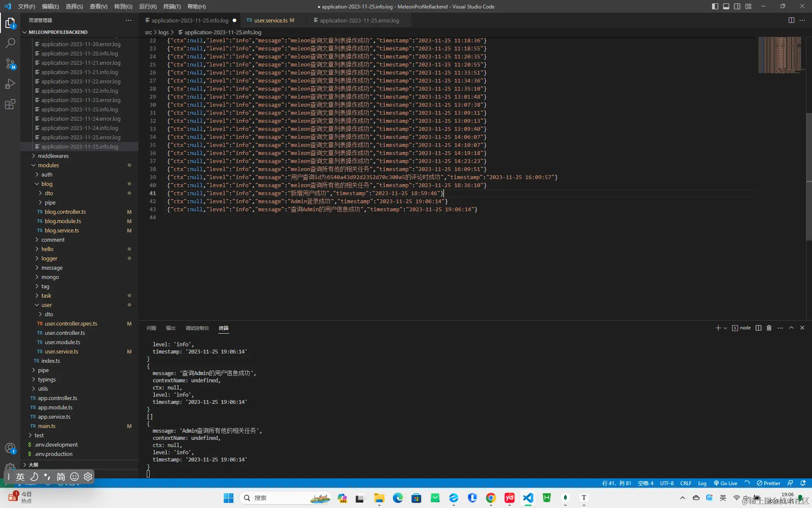The image size is (812, 508).
Task: Toggle bottom panel layout button
Action: point(726,6)
